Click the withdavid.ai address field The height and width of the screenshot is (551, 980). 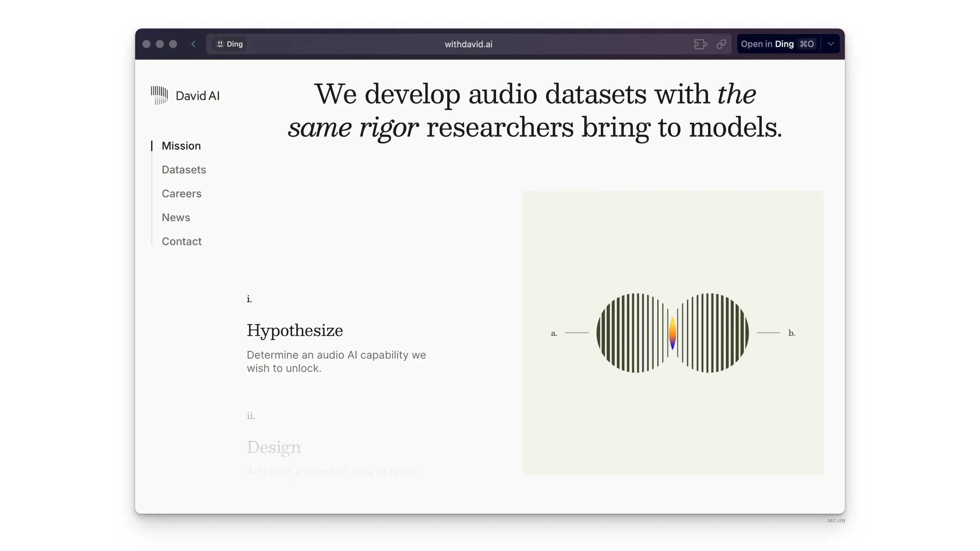(x=468, y=44)
